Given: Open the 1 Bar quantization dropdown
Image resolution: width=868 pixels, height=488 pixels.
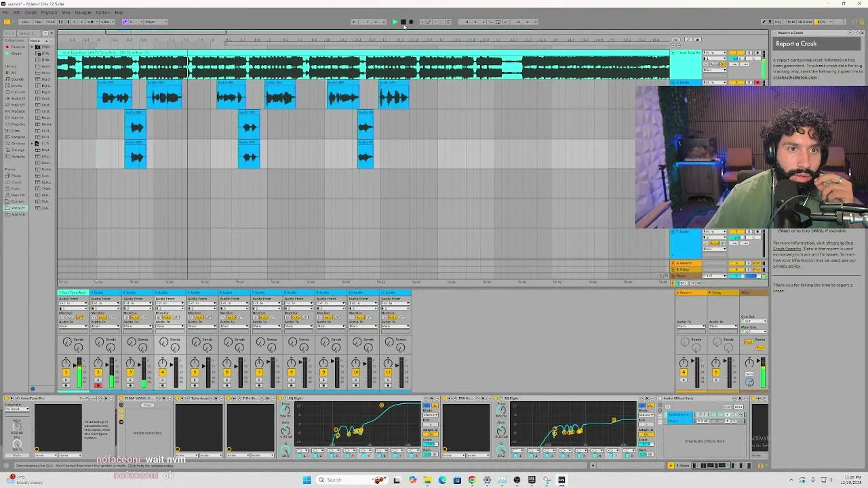Looking at the screenshot, I should 107,22.
